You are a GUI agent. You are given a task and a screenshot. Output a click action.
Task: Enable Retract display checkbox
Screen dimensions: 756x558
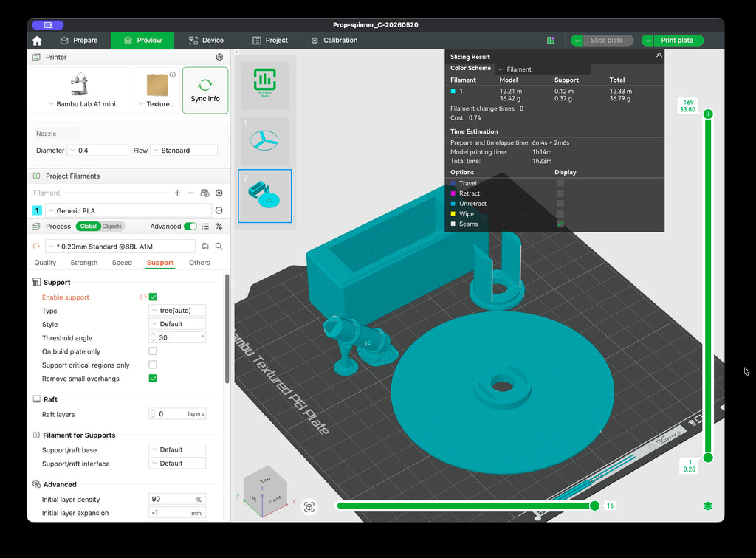[560, 193]
